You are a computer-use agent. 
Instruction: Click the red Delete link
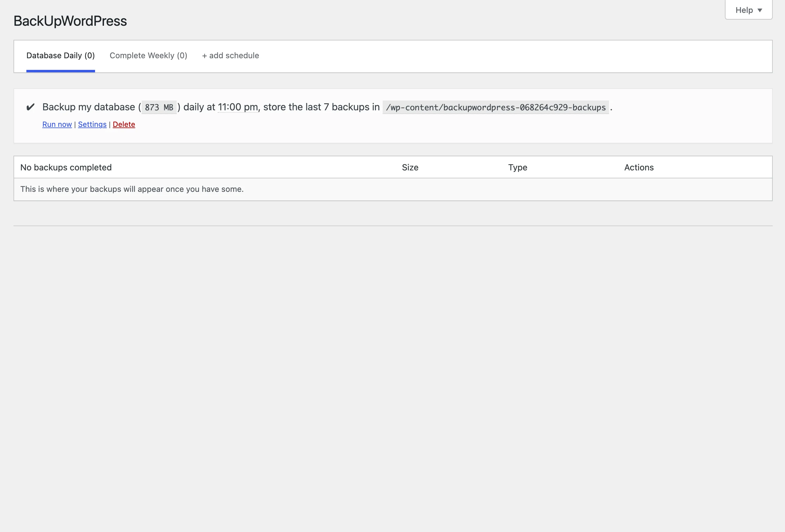pos(124,124)
